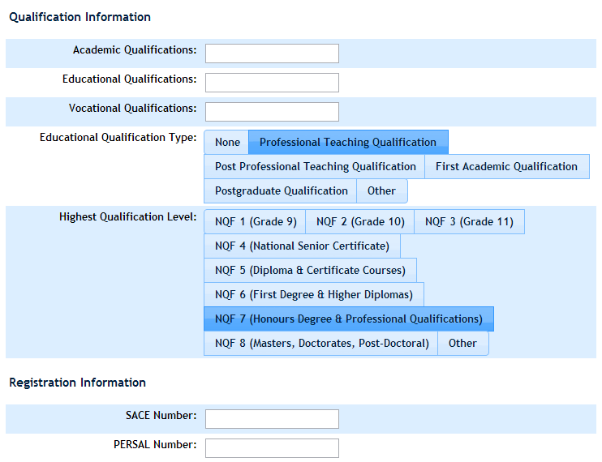The image size is (602, 462).
Task: Click the Academic Qualifications input field
Action: click(x=271, y=53)
